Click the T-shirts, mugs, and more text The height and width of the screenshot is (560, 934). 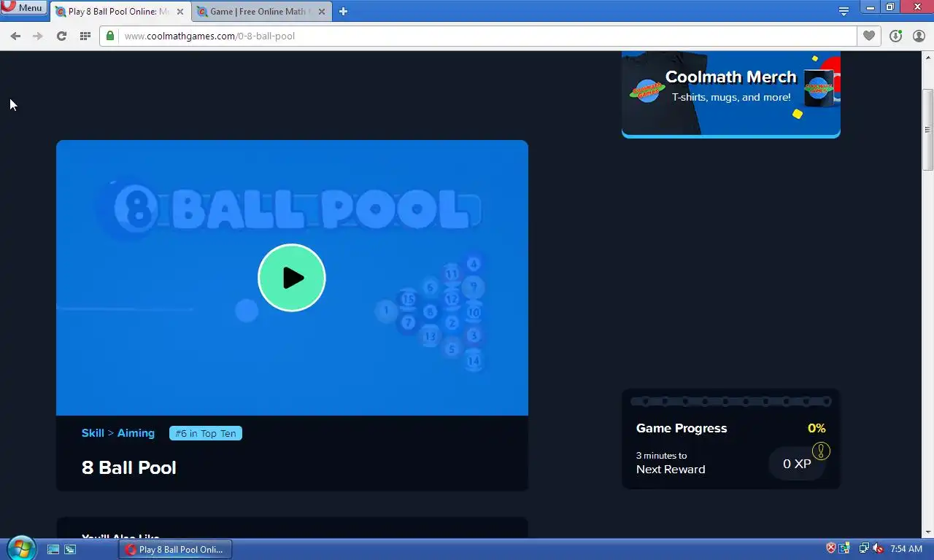[x=731, y=97]
